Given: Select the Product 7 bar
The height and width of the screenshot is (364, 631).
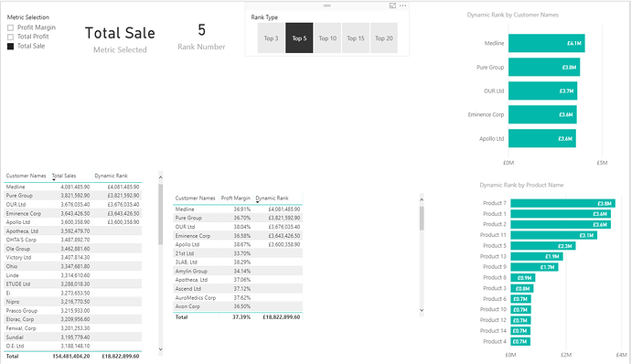Looking at the screenshot, I should tap(562, 203).
